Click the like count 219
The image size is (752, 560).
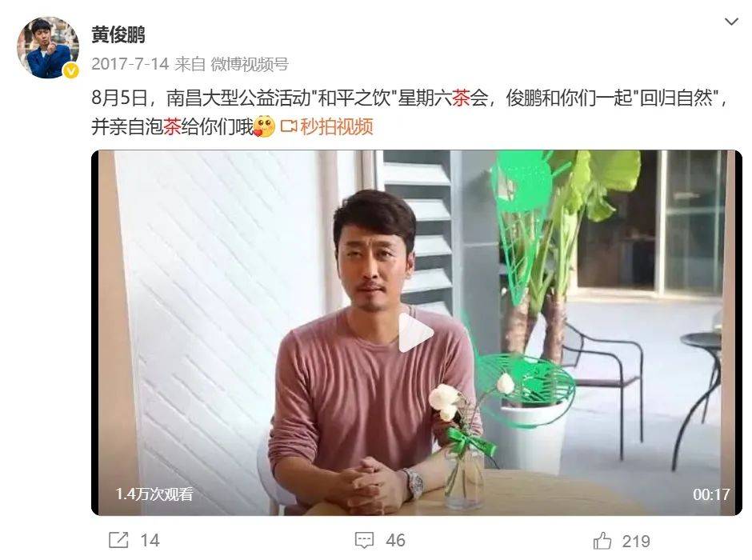pos(636,541)
